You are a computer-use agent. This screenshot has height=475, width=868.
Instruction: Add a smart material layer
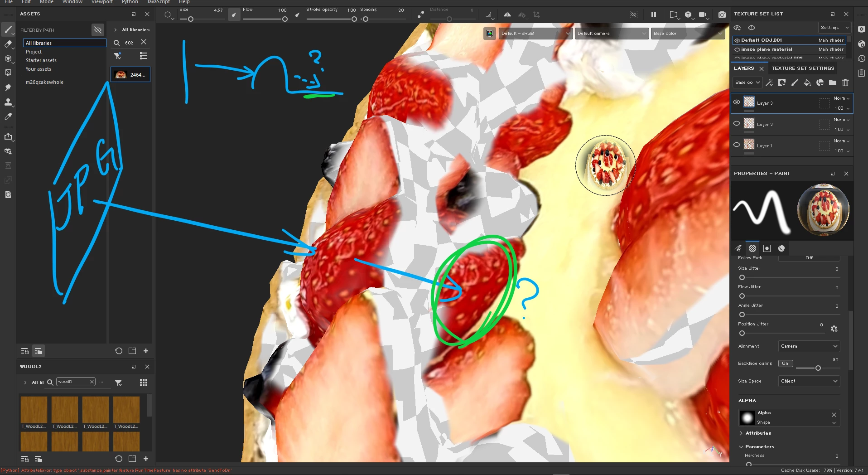820,82
